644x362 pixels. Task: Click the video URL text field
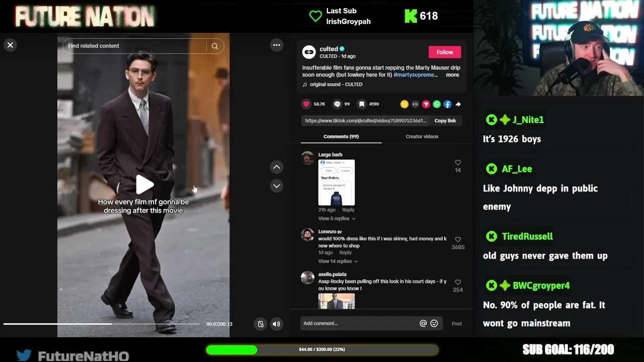tap(365, 121)
